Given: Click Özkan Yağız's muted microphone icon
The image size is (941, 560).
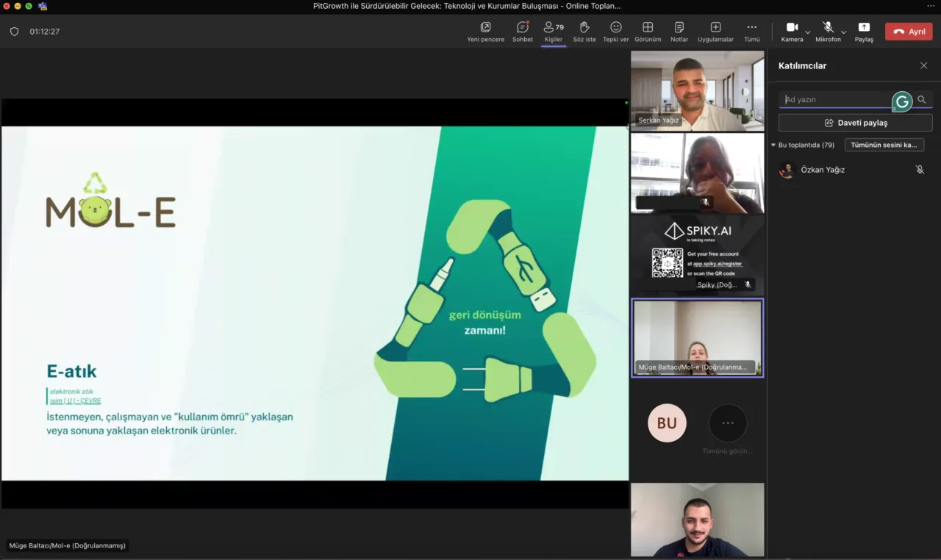Looking at the screenshot, I should point(920,170).
